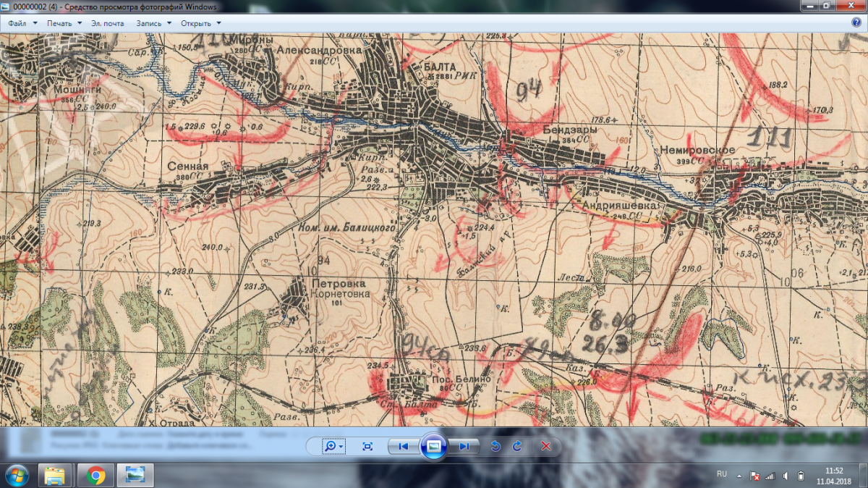Image resolution: width=868 pixels, height=488 pixels.
Task: Open Action Center flag icon in tray
Action: point(754,476)
